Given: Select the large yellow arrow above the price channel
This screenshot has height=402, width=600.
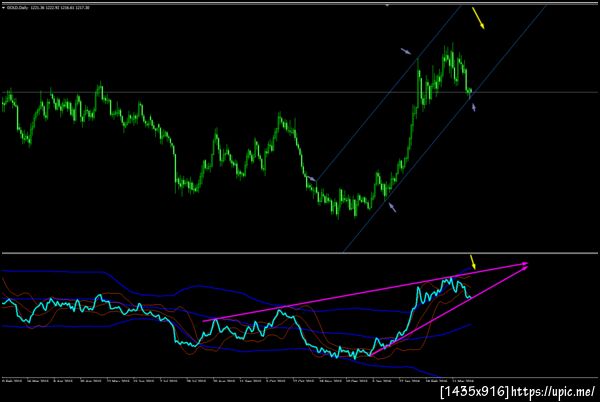Looking at the screenshot, I should click(x=478, y=18).
